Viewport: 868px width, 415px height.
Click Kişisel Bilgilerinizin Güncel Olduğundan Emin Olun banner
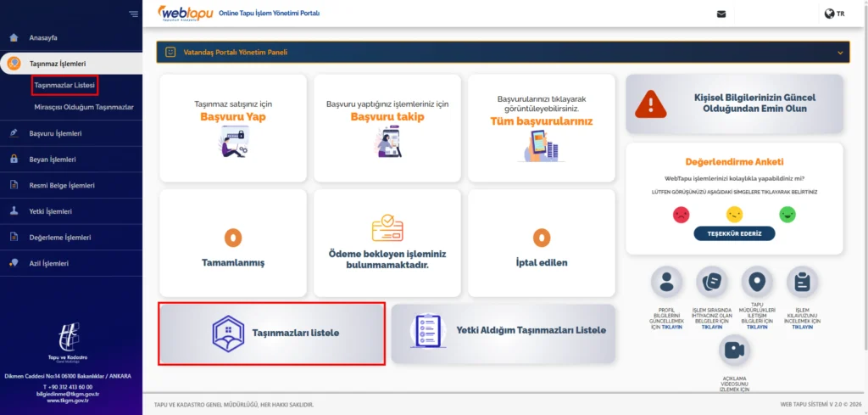(734, 104)
